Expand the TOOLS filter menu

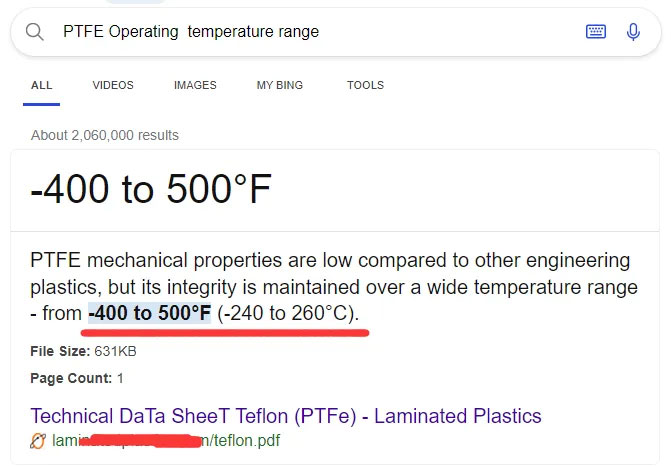tap(365, 85)
